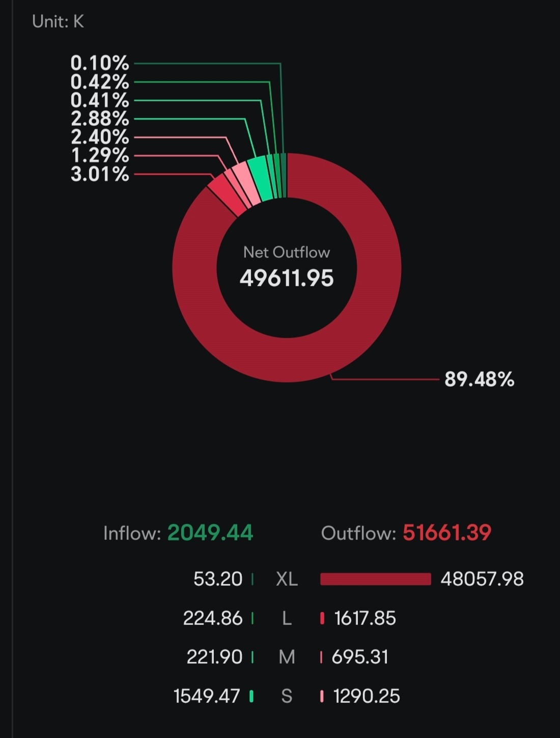Click the M order size label
The width and height of the screenshot is (560, 738).
(287, 657)
